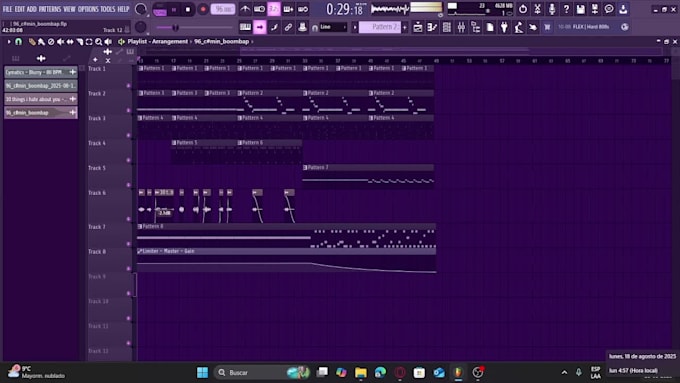Toggle Playlist main snap magnet
The image size is (680, 383).
(x=18, y=42)
